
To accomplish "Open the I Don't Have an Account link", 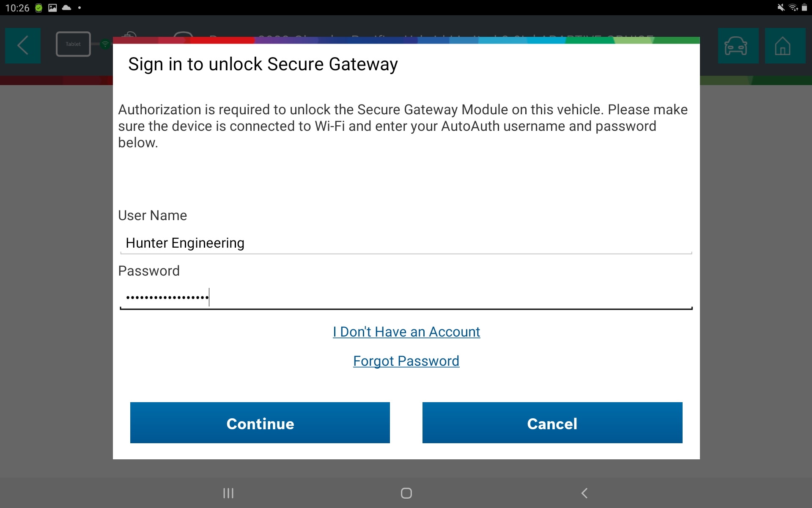I will click(x=406, y=332).
